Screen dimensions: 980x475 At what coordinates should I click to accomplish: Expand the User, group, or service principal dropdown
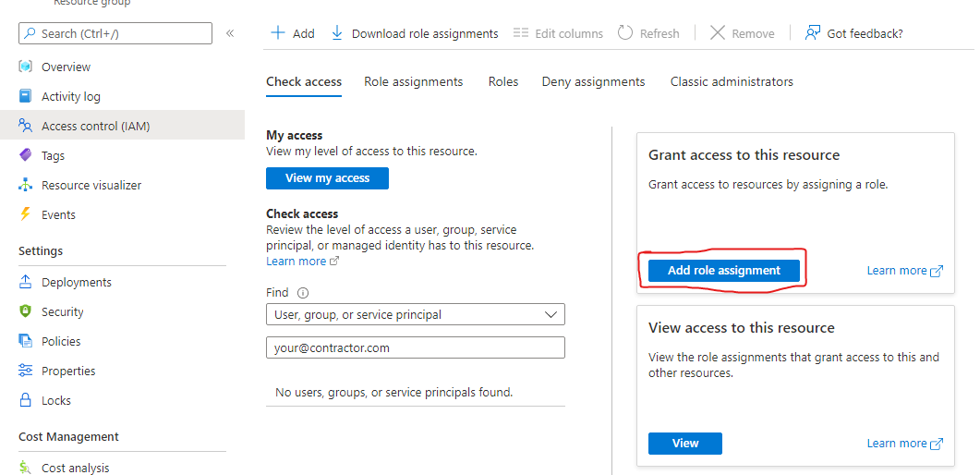pos(415,315)
